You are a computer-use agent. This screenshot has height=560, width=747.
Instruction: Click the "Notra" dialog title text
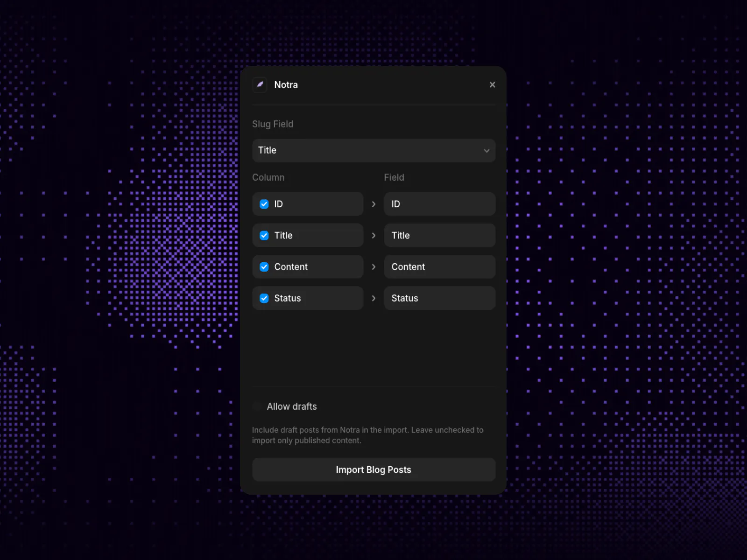click(x=286, y=85)
